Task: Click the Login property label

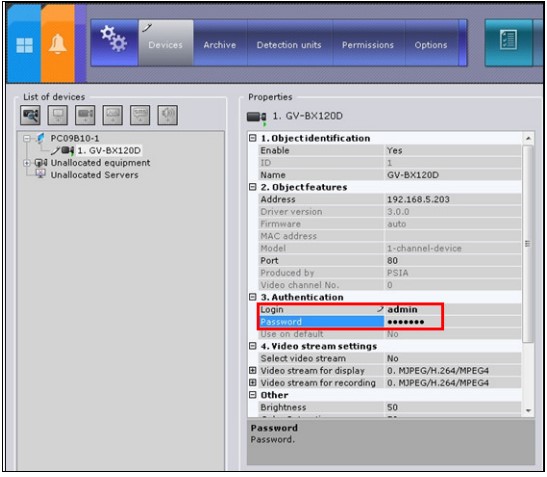Action: point(272,310)
